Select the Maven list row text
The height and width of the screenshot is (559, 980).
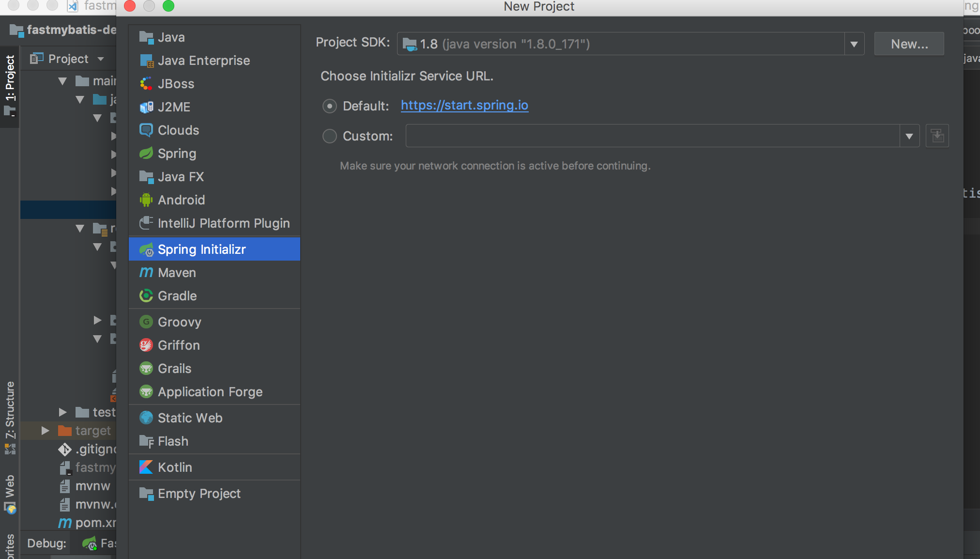[177, 273]
